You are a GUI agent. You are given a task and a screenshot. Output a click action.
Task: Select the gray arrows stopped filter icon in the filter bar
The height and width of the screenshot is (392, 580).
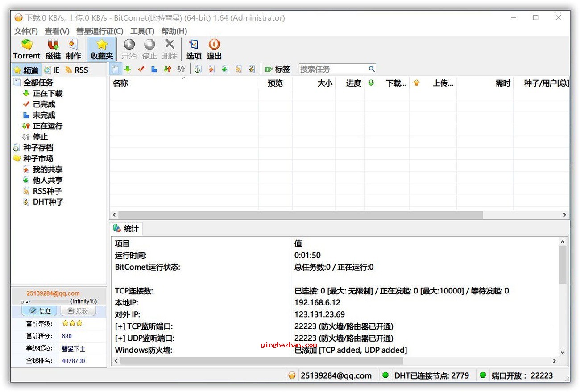(x=181, y=69)
